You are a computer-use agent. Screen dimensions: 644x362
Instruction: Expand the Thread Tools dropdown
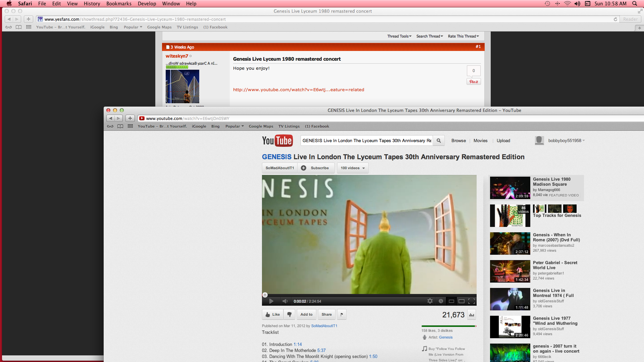[x=399, y=36]
